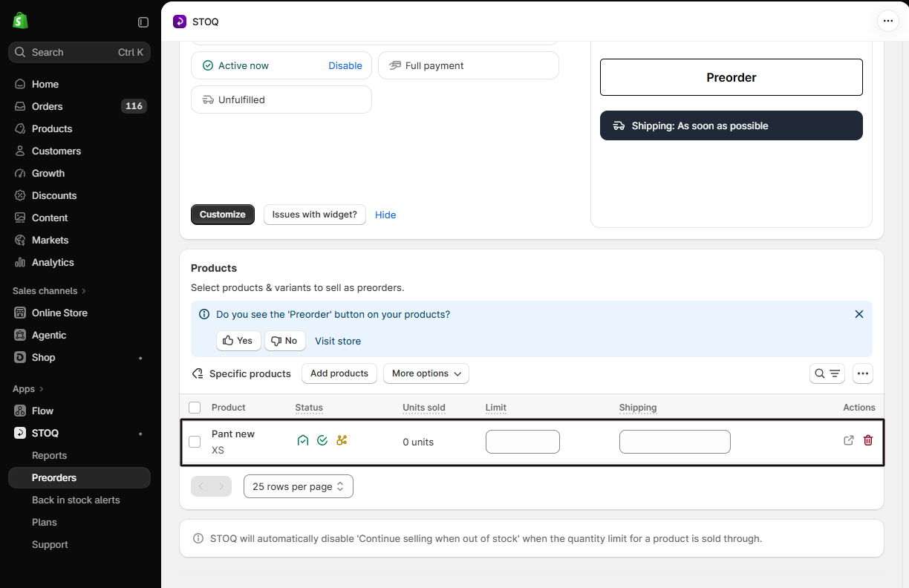Expand the Apps section
Image resolution: width=909 pixels, height=588 pixels.
point(28,388)
